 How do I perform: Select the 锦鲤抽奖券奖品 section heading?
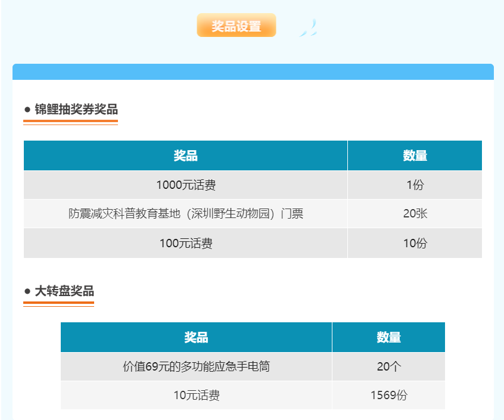point(76,110)
